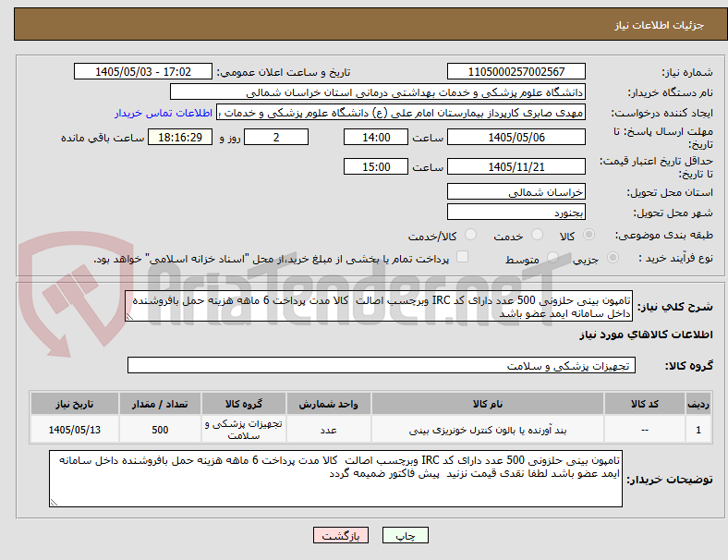Click the unit cell عدد
This screenshot has width=728, height=560.
(x=328, y=430)
